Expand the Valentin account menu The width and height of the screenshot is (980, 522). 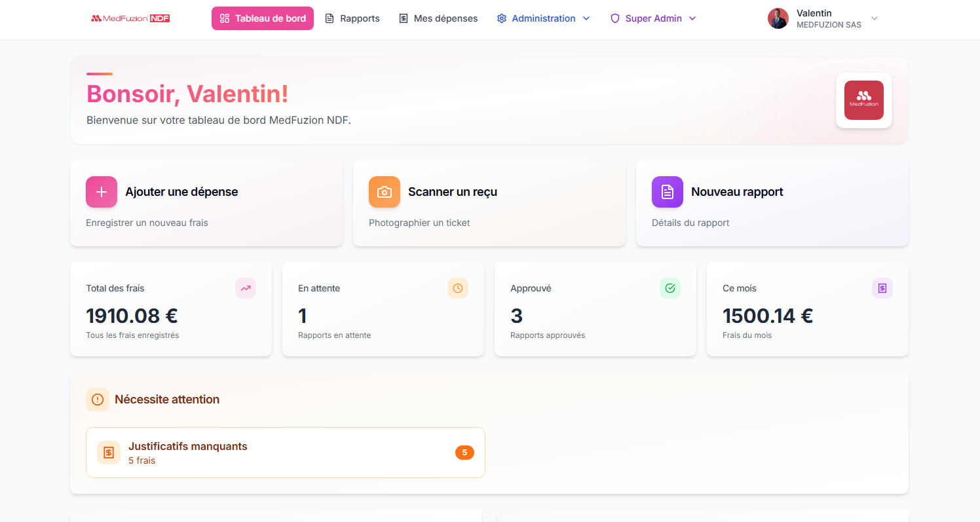875,19
